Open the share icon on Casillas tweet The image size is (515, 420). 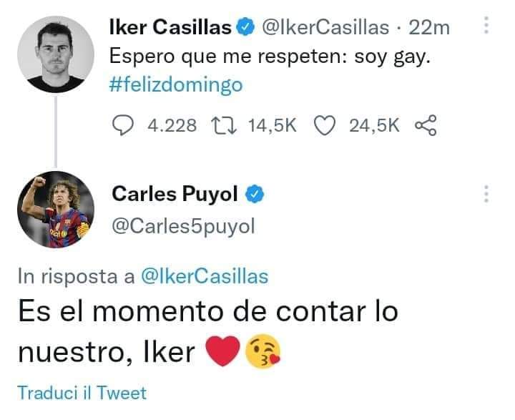coord(426,126)
